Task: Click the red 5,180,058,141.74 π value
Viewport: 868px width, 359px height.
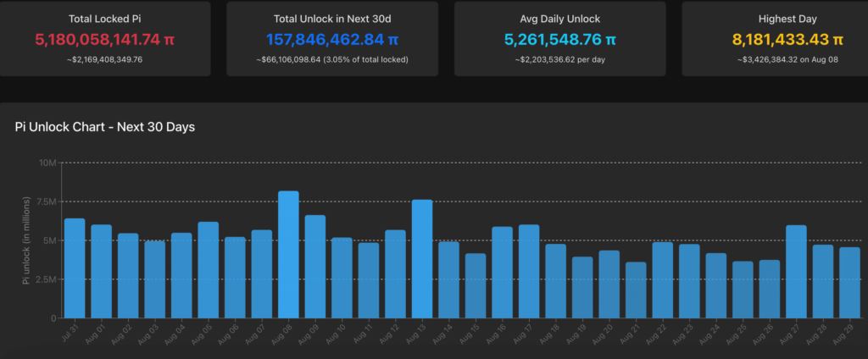Action: [104, 40]
